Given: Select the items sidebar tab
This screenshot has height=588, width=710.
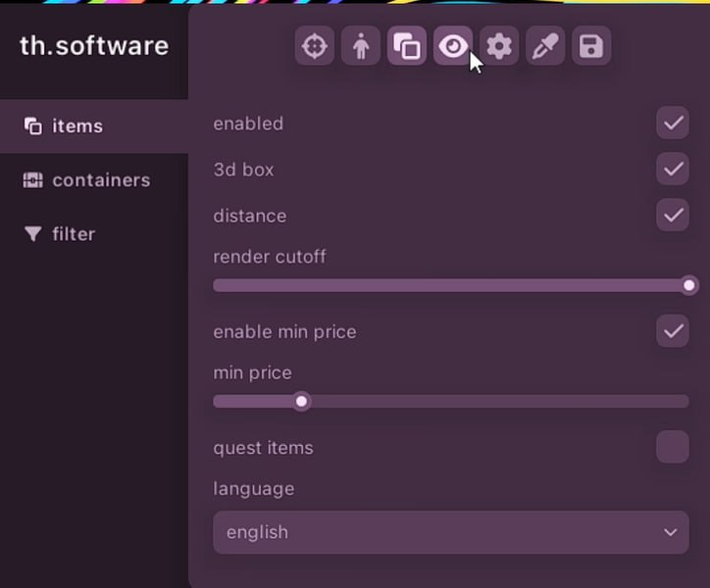Looking at the screenshot, I should pyautogui.click(x=76, y=126).
